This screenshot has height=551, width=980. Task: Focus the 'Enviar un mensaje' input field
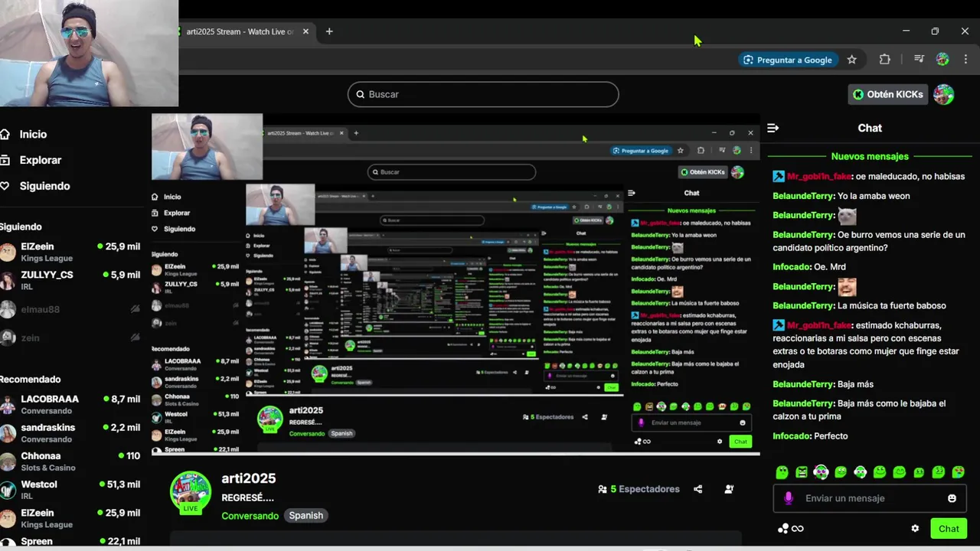[x=870, y=498]
